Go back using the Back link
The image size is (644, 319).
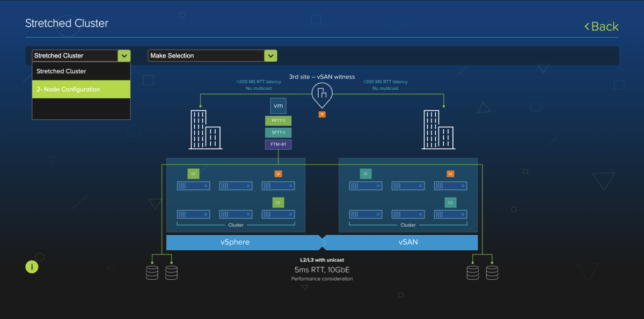click(602, 26)
